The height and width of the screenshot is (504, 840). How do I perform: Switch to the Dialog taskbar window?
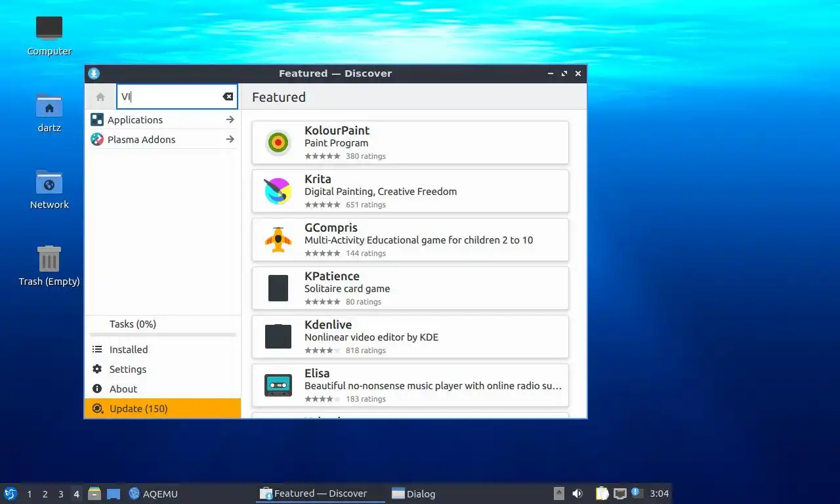pyautogui.click(x=413, y=493)
